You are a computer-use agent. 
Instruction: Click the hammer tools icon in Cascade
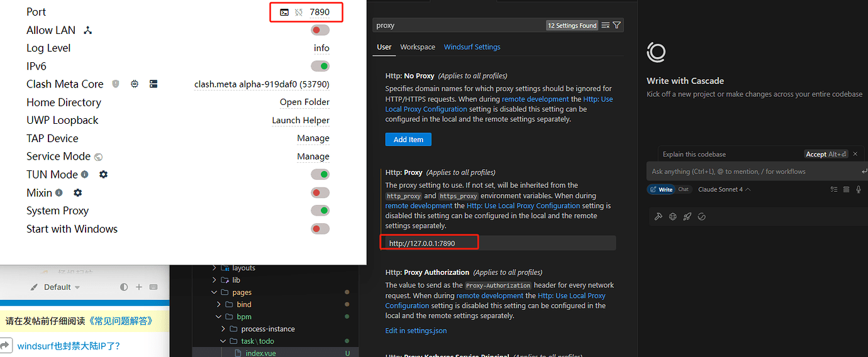(659, 216)
